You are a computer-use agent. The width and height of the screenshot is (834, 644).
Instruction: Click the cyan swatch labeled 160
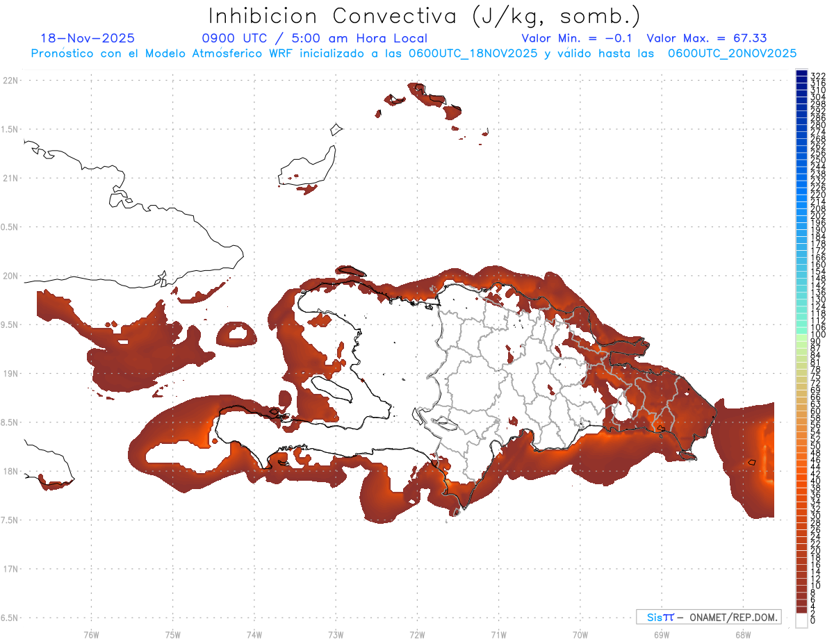tap(801, 261)
